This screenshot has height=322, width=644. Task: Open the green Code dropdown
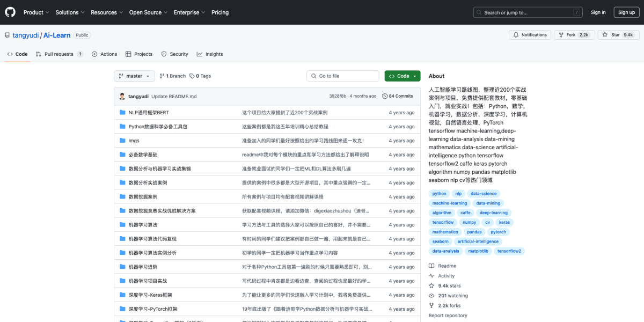402,76
